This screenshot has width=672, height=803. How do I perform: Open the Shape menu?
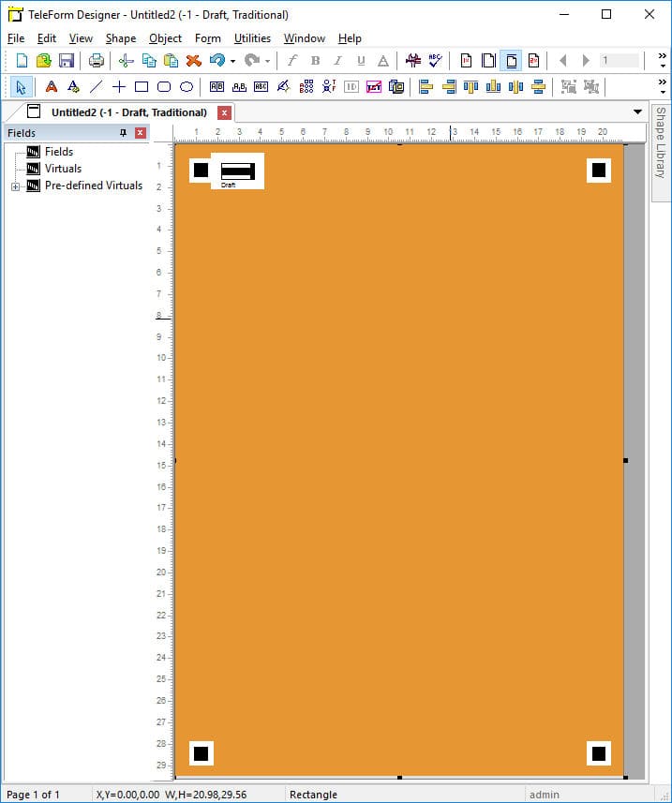[x=121, y=38]
